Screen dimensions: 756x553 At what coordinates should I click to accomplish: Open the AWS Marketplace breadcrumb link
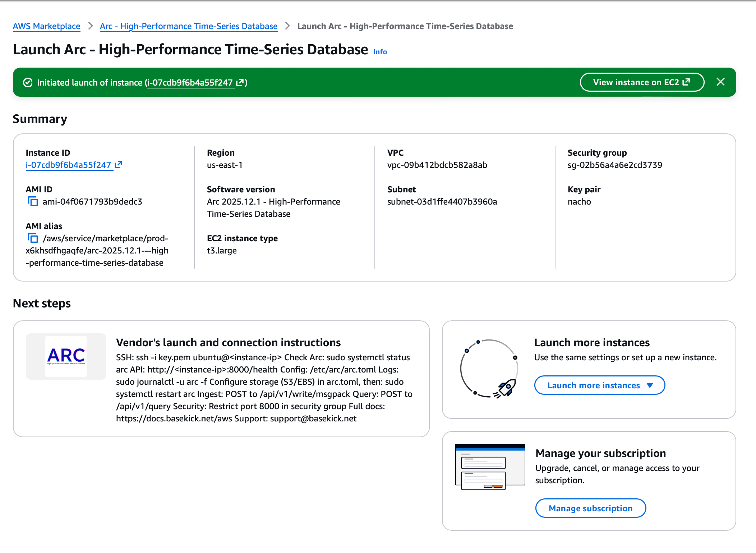(46, 26)
